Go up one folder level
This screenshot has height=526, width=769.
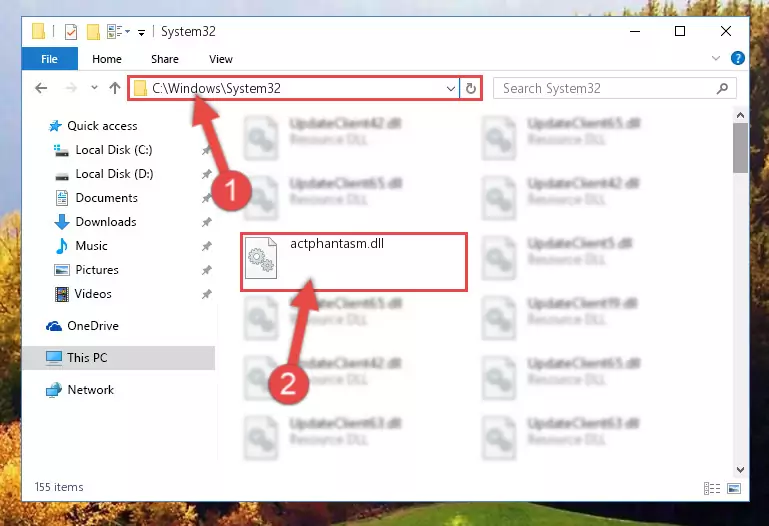[x=115, y=88]
